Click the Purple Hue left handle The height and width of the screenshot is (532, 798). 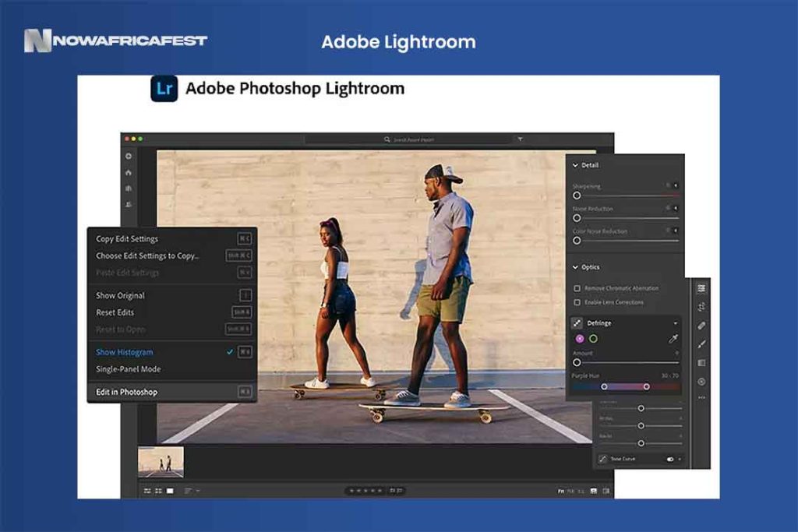coord(604,386)
